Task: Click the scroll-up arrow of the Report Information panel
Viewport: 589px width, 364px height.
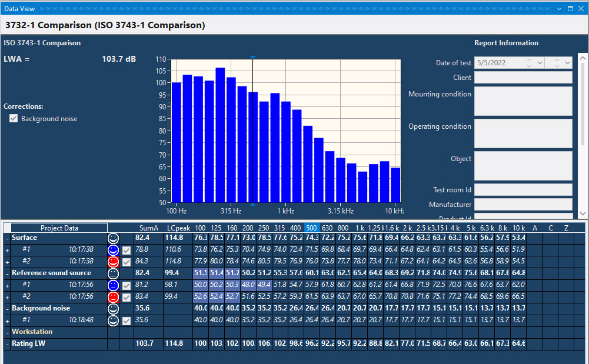Action: [x=584, y=57]
